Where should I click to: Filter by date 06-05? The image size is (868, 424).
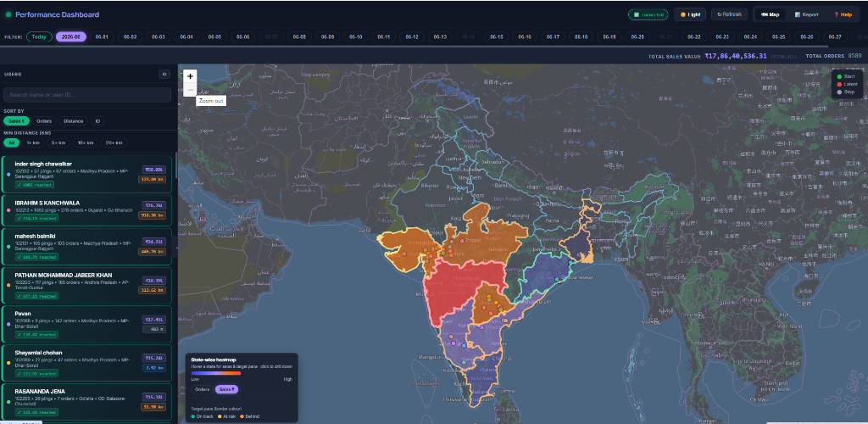pyautogui.click(x=214, y=36)
